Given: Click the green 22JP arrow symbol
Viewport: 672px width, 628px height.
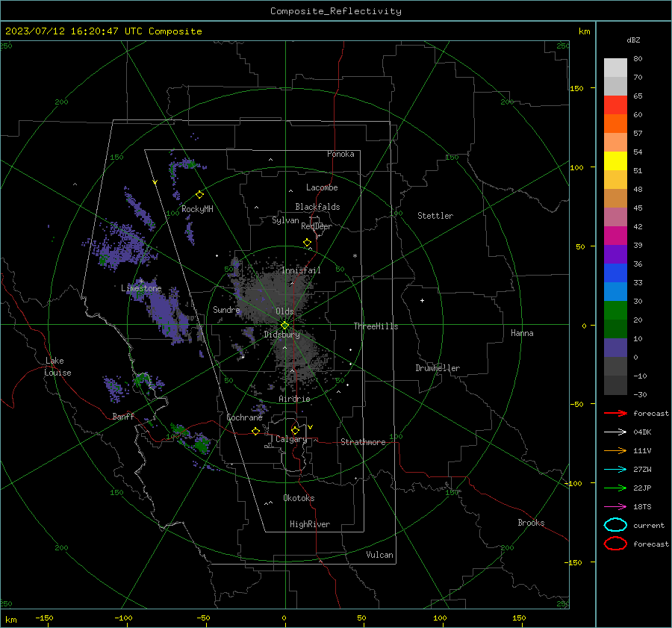Looking at the screenshot, I should [x=615, y=488].
